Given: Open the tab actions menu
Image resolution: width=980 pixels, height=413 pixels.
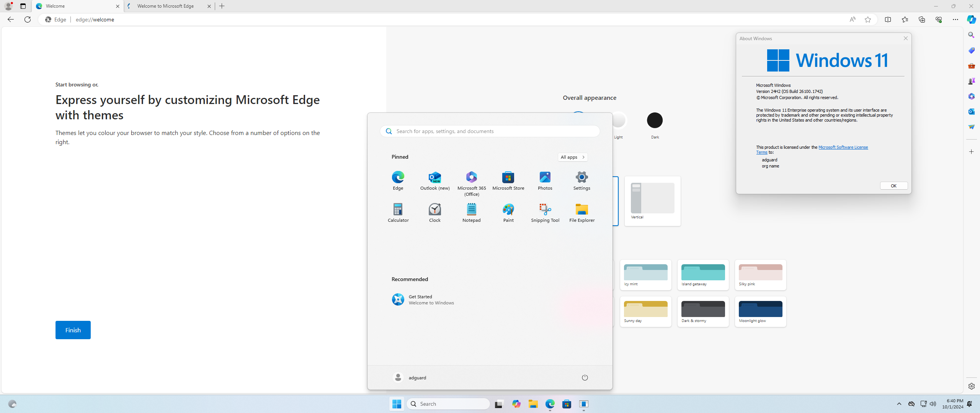Looking at the screenshot, I should (23, 6).
